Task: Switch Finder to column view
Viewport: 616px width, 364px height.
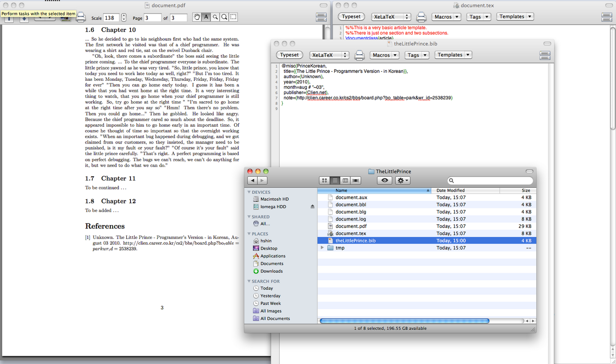Action: click(345, 180)
